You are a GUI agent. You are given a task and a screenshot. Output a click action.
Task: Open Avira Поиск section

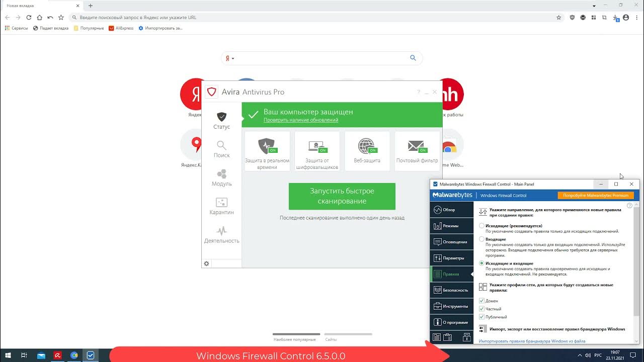221,149
